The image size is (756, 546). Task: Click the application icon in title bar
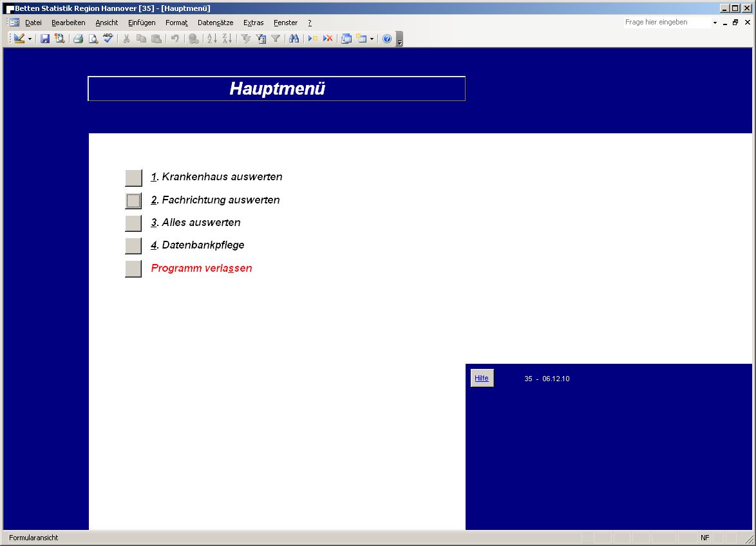click(x=10, y=8)
